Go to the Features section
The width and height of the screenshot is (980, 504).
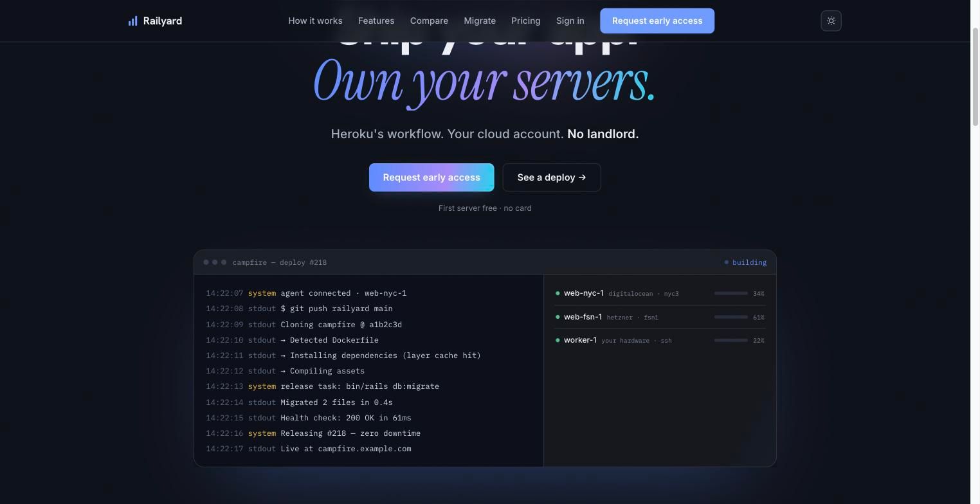coord(376,21)
